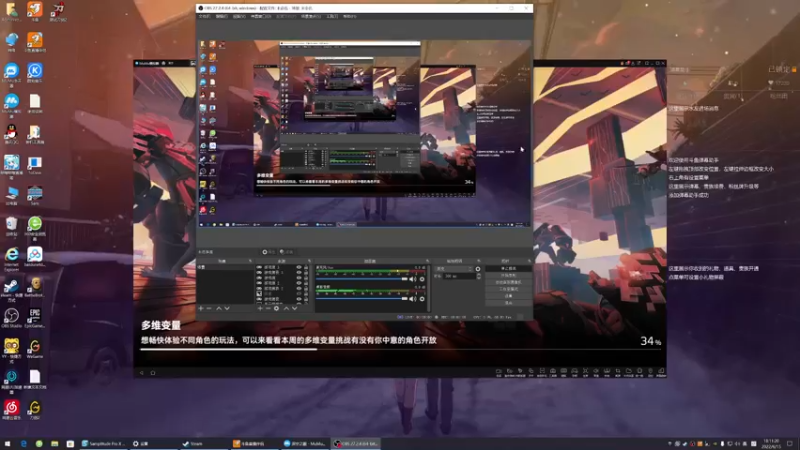The height and width of the screenshot is (450, 800).
Task: Click the Filters button above Sources panel
Action: [287, 252]
